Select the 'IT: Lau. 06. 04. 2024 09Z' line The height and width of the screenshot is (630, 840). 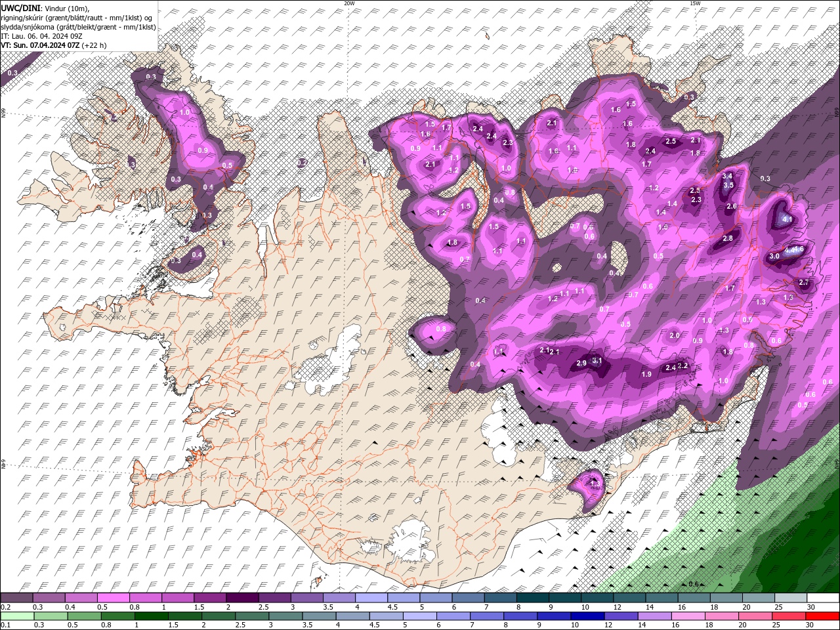click(42, 36)
